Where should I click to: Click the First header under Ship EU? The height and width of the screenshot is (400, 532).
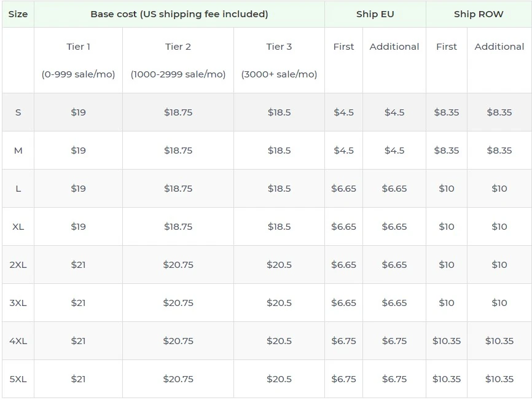tap(343, 46)
